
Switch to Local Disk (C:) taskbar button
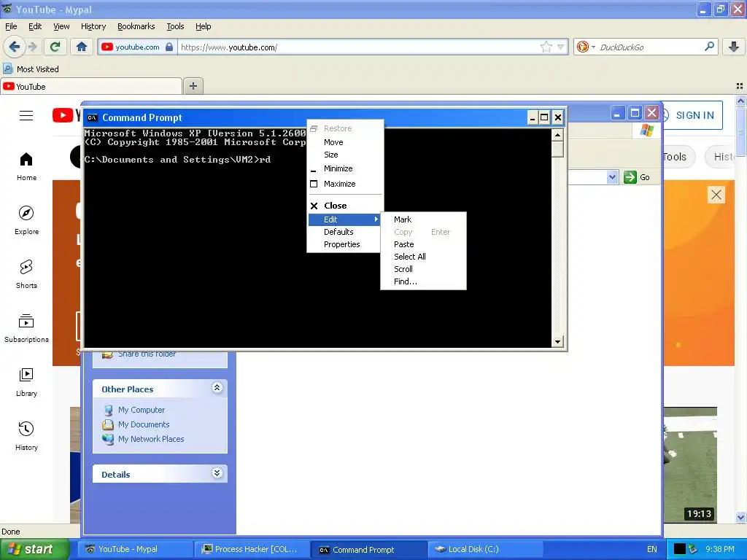pyautogui.click(x=485, y=549)
